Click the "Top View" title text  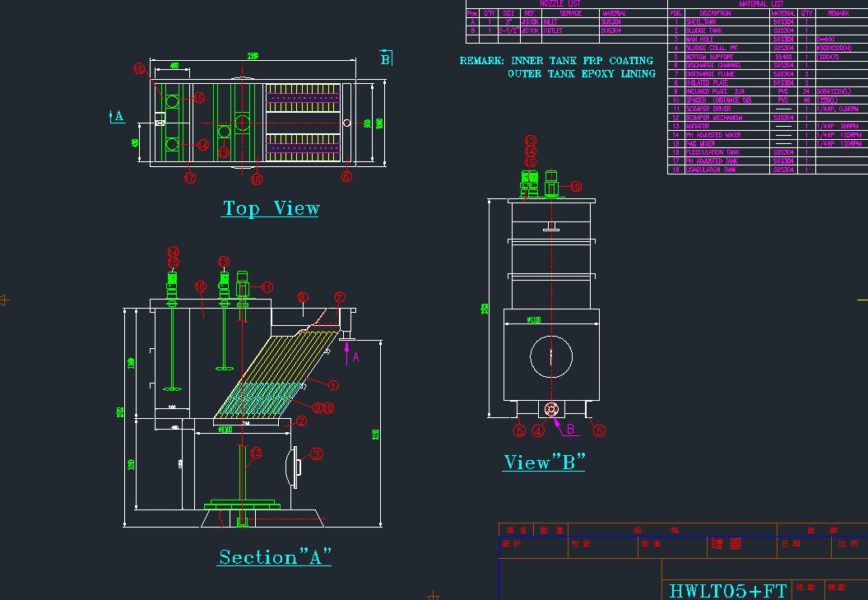click(271, 209)
